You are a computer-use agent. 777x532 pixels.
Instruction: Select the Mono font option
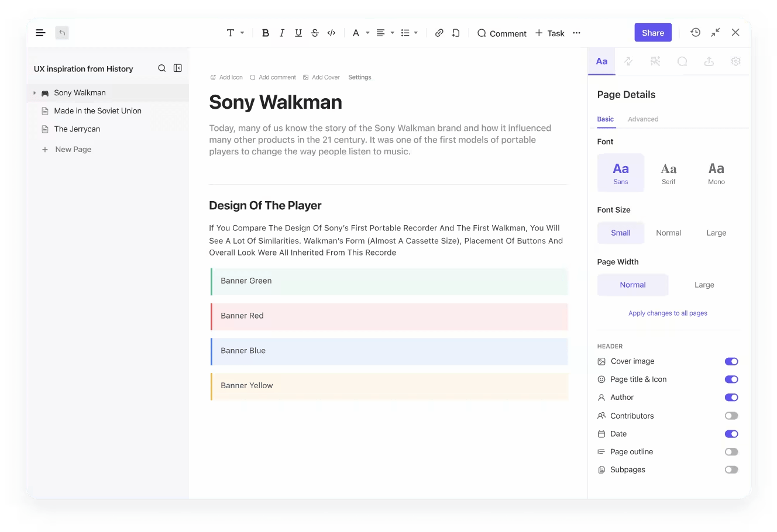click(716, 173)
